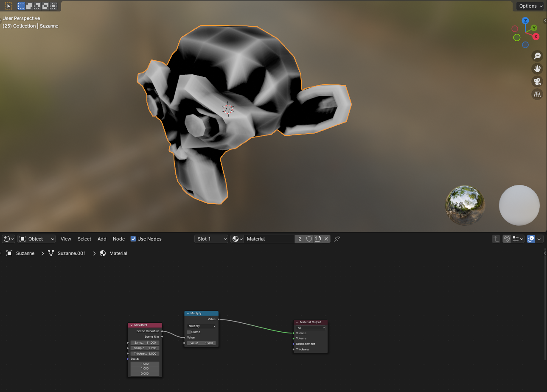The height and width of the screenshot is (392, 547).
Task: Open the Select menu in node editor
Action: click(x=84, y=239)
